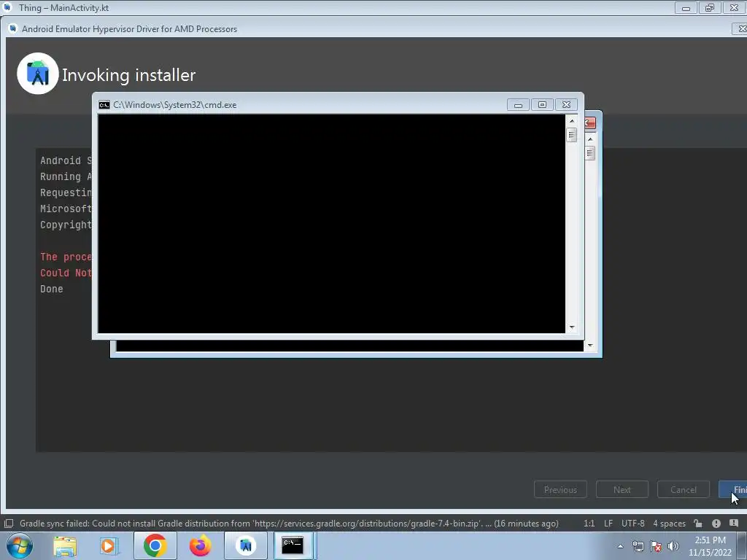Image resolution: width=747 pixels, height=560 pixels.
Task: Open the UTF-8 file encoding selector
Action: tap(632, 524)
